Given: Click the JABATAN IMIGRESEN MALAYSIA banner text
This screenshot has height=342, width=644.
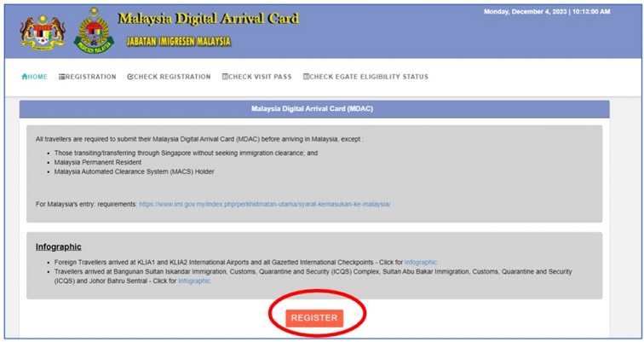Looking at the screenshot, I should [178, 41].
